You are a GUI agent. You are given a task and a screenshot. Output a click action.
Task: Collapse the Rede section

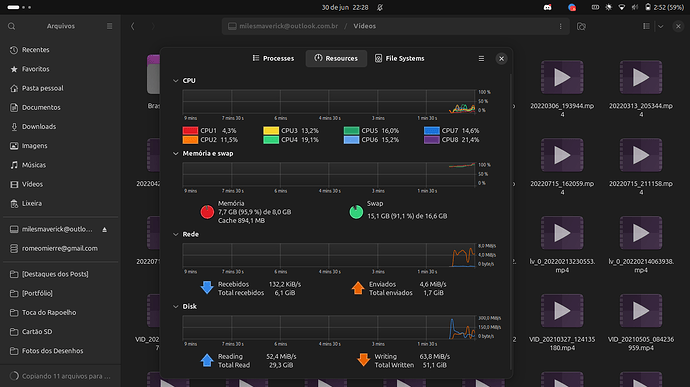(176, 234)
